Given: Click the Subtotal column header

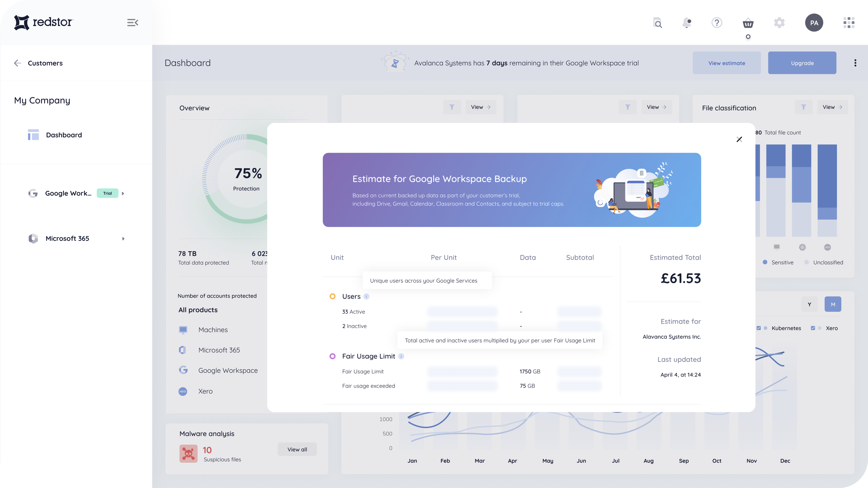Looking at the screenshot, I should click(580, 258).
